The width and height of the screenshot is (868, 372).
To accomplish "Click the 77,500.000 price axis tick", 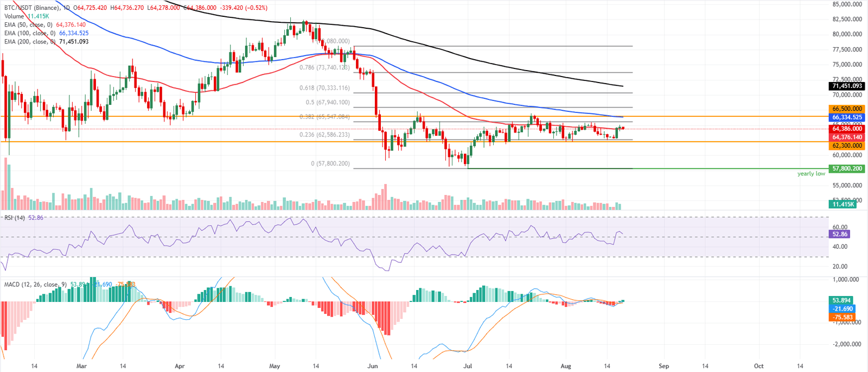I will coord(847,49).
